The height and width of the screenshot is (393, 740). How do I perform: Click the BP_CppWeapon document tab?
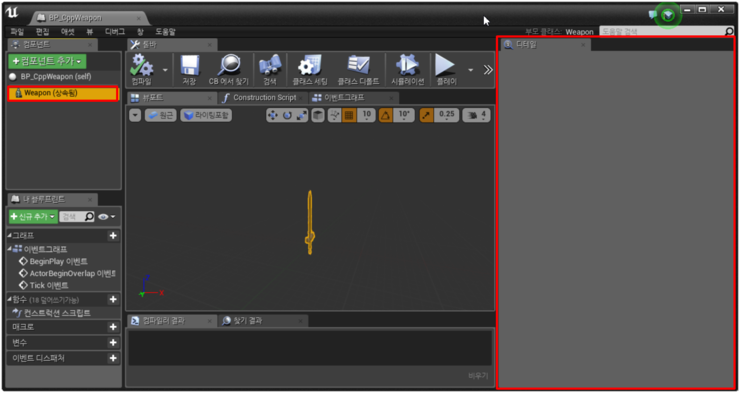(89, 18)
